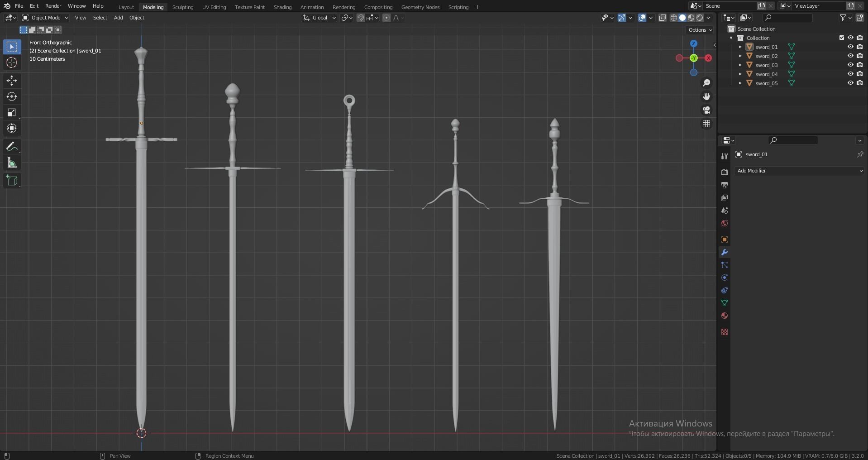This screenshot has height=460, width=868.
Task: Open the viewport Options popover
Action: click(x=700, y=29)
